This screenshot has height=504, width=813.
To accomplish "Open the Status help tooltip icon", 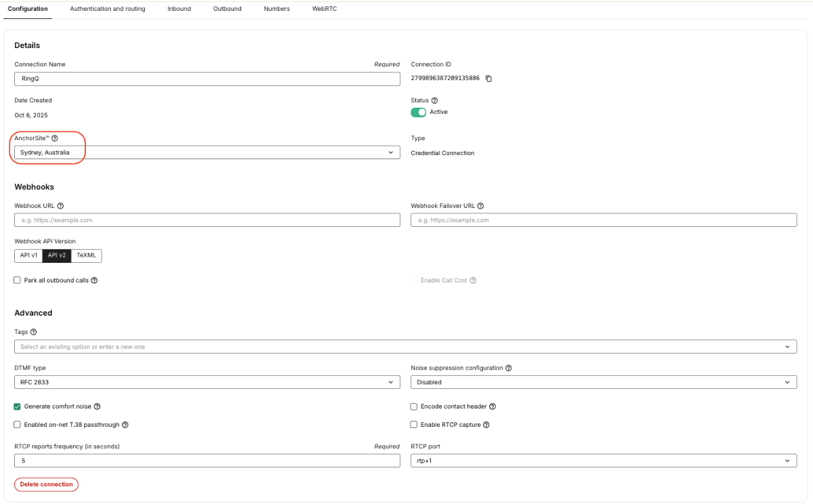I will coord(434,100).
